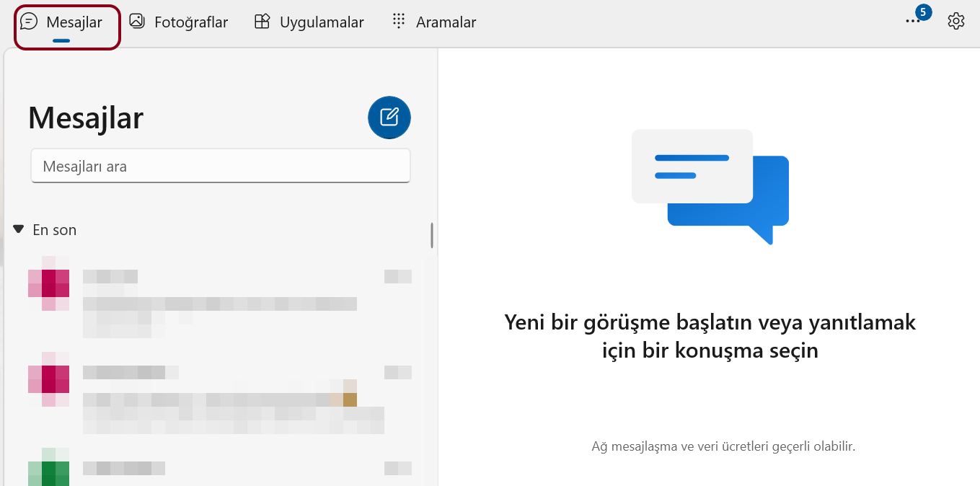Click the Fotoğraflar picture icon
This screenshot has width=980, height=486.
[137, 22]
